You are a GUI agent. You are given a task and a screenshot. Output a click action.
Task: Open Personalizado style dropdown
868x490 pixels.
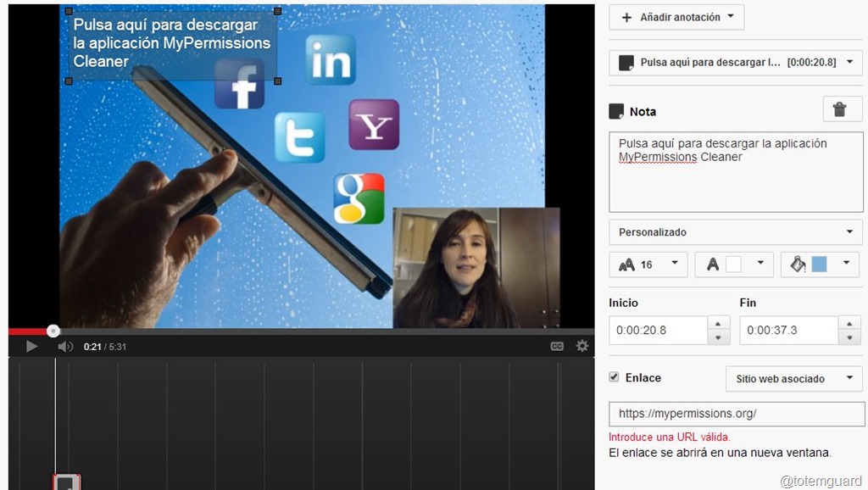coord(735,232)
